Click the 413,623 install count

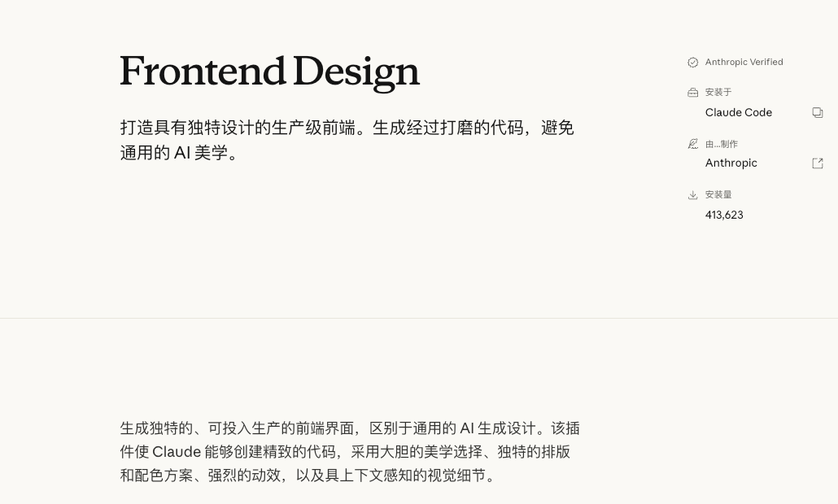[724, 215]
